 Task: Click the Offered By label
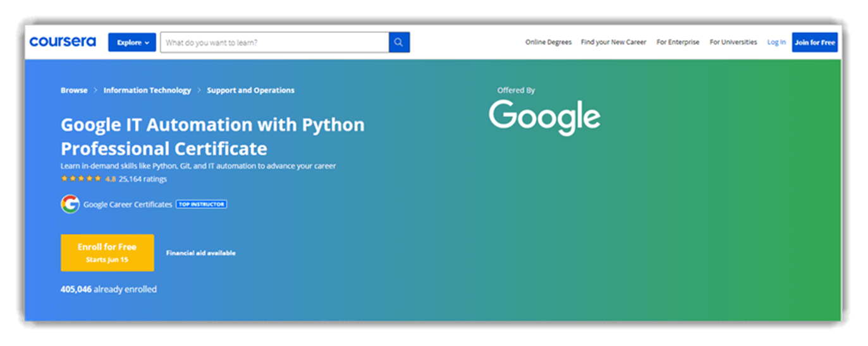point(516,90)
